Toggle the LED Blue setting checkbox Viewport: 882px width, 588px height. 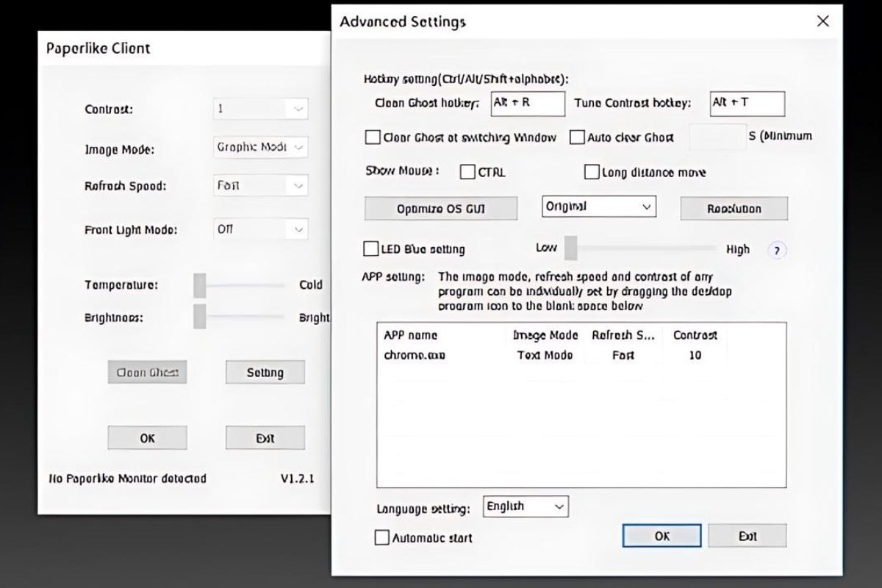[x=372, y=249]
